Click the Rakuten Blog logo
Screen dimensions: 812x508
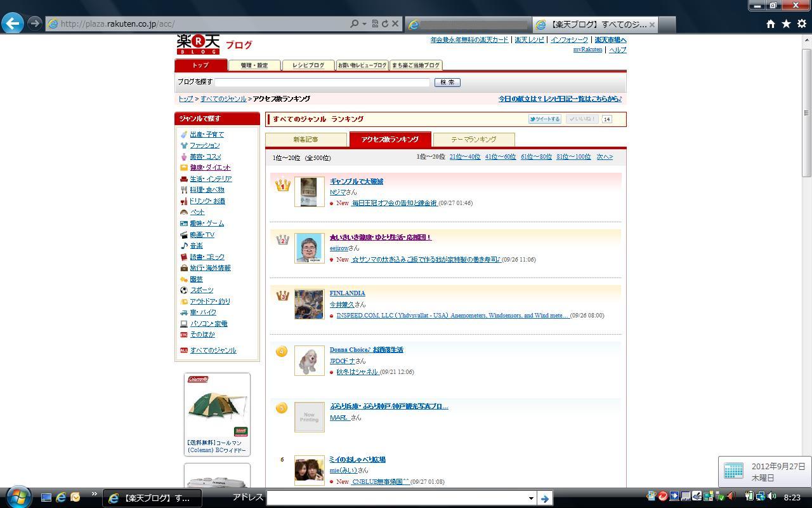[198, 44]
